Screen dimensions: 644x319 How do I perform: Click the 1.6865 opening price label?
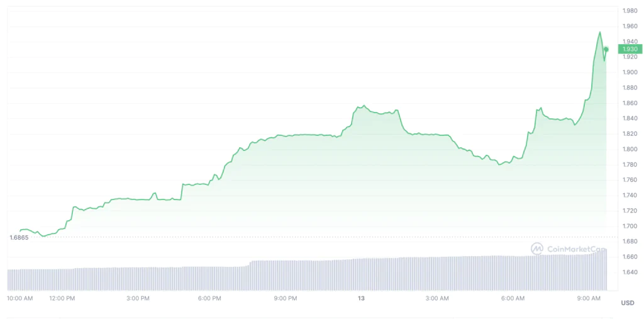[18, 237]
